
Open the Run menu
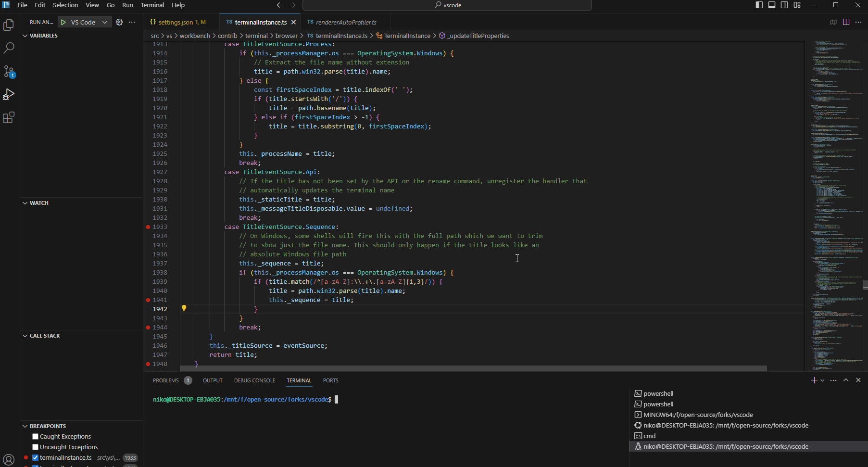[127, 5]
